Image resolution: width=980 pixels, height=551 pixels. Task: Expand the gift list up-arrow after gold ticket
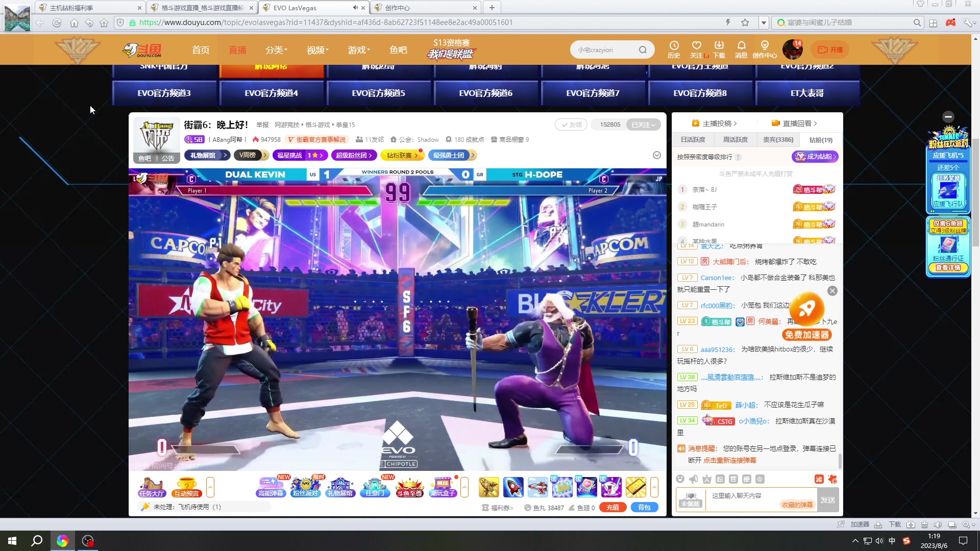coord(654,487)
